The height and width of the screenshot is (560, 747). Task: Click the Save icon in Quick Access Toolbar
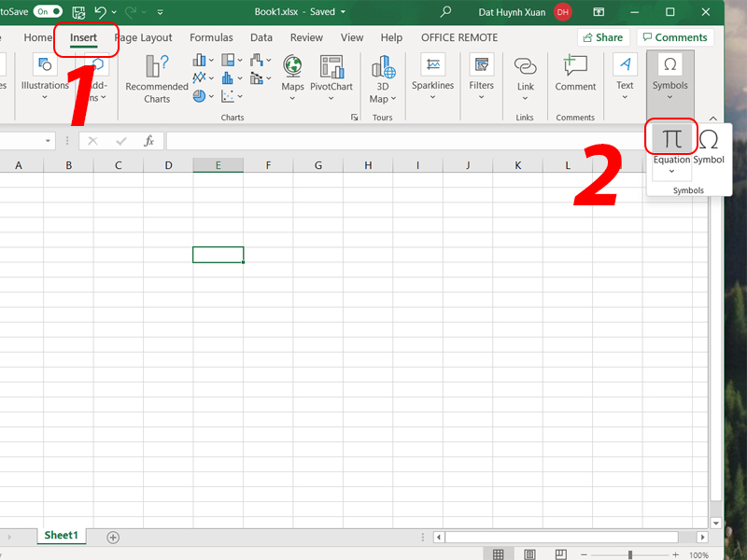coord(80,11)
